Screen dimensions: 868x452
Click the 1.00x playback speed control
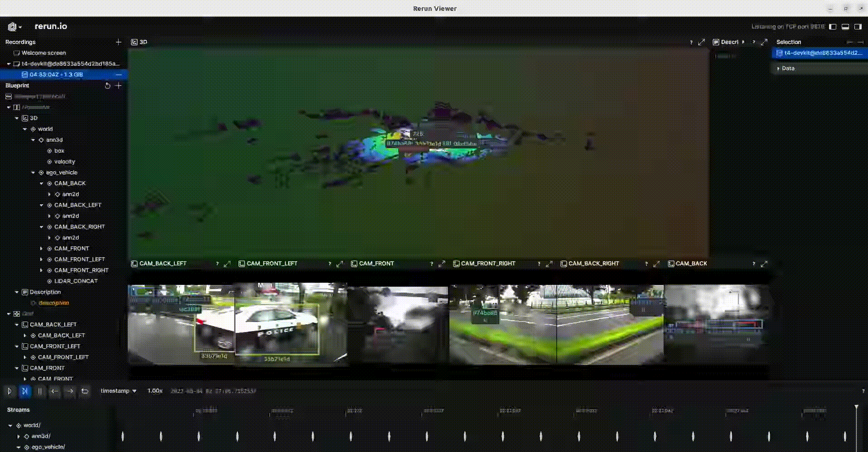coord(154,391)
